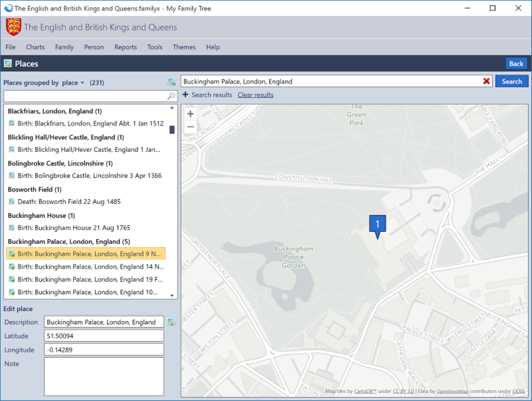
Task: Click icon for Bosworth Field death entry
Action: click(x=12, y=202)
